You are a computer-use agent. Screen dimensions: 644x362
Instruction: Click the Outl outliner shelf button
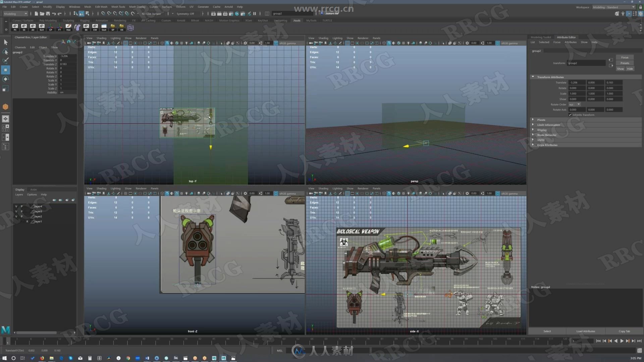point(104,27)
